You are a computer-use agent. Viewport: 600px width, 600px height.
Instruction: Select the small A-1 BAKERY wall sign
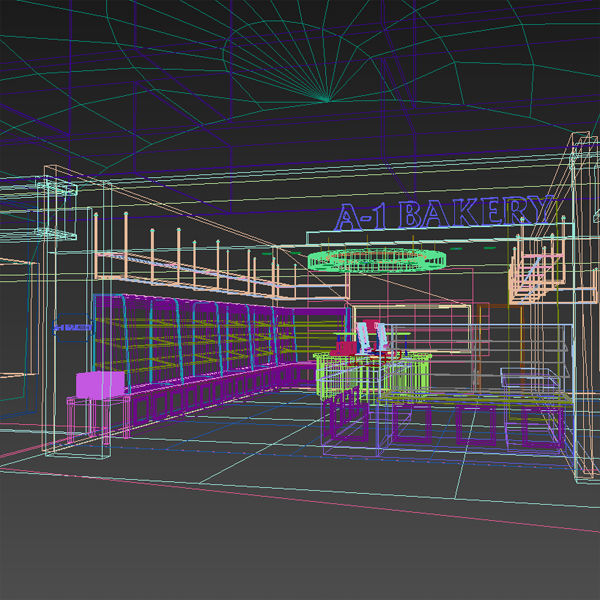(73, 328)
